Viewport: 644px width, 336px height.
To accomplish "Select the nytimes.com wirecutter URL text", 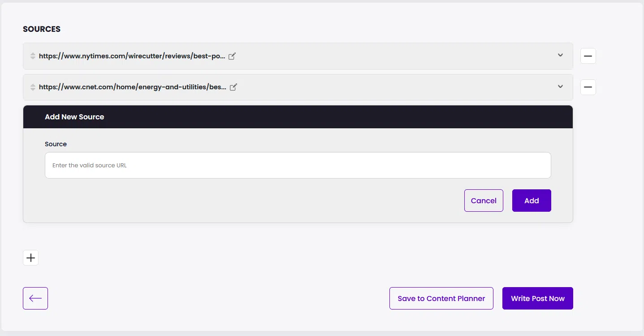I will point(132,56).
